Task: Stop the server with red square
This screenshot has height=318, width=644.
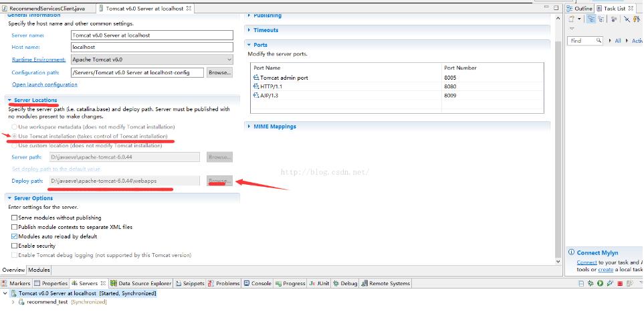Action: coord(620,284)
